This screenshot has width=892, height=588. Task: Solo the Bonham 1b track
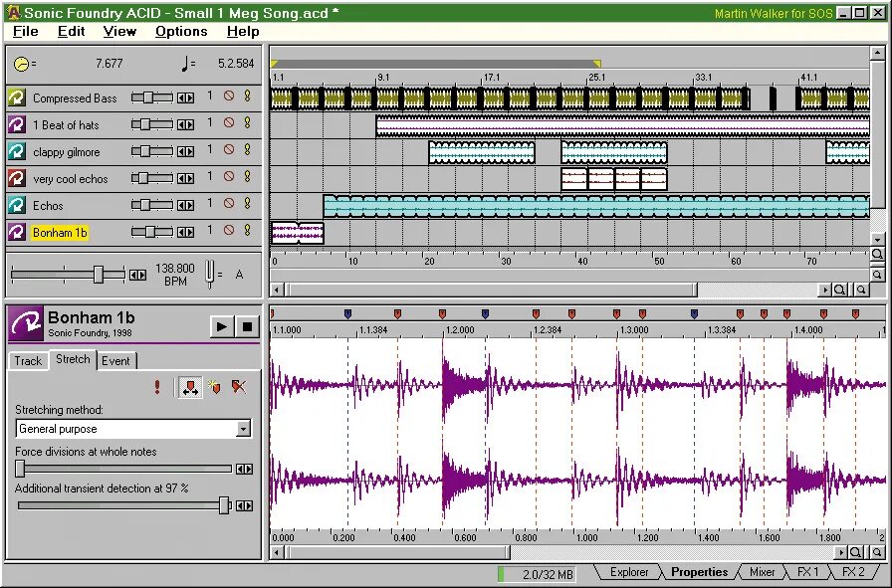tap(248, 230)
